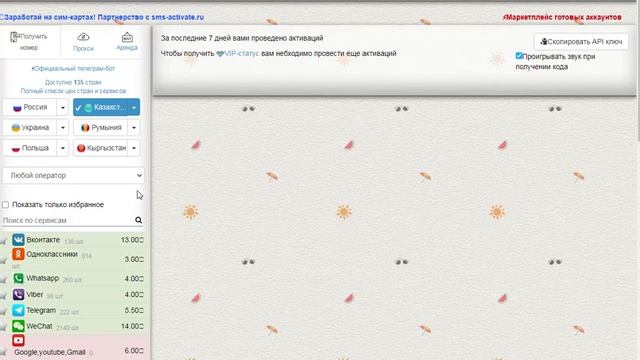Favorite WeChat with its star
Image resolution: width=640 pixels, height=360 pixels.
(x=3, y=327)
